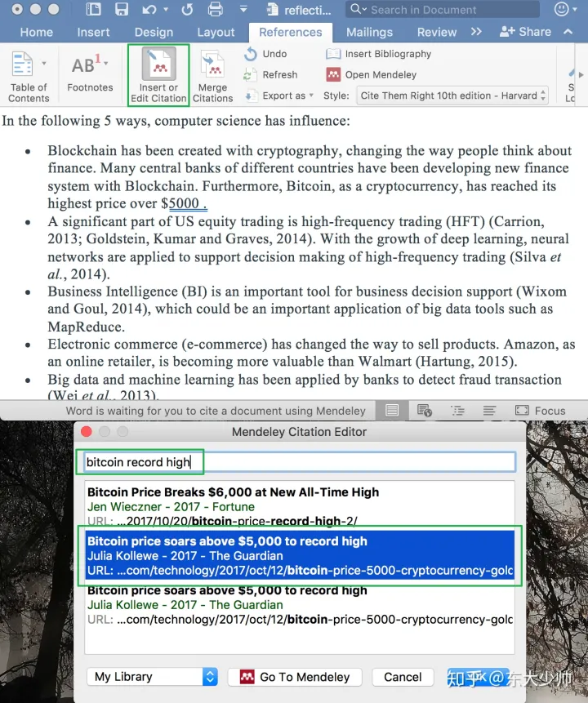Click Go To Mendeley button

(x=295, y=677)
